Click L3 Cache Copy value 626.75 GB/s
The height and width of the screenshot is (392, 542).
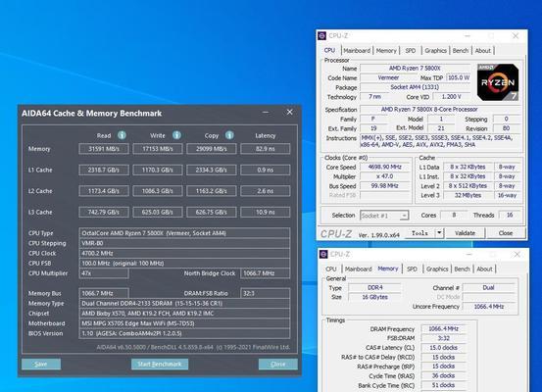click(212, 213)
